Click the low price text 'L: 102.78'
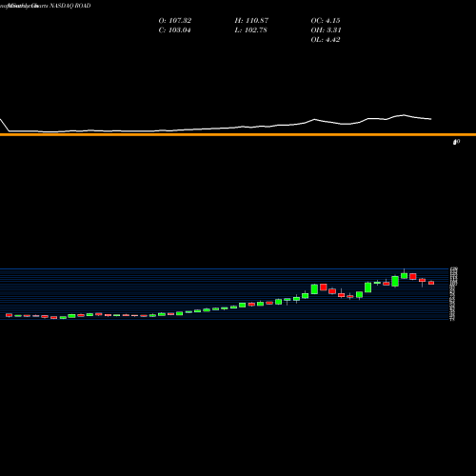The height and width of the screenshot is (476, 476). [250, 30]
